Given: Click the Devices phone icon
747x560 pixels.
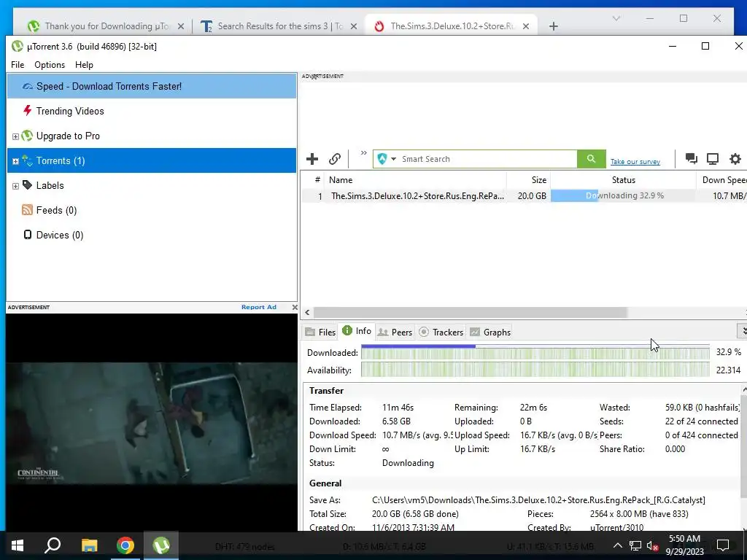Looking at the screenshot, I should pyautogui.click(x=28, y=234).
